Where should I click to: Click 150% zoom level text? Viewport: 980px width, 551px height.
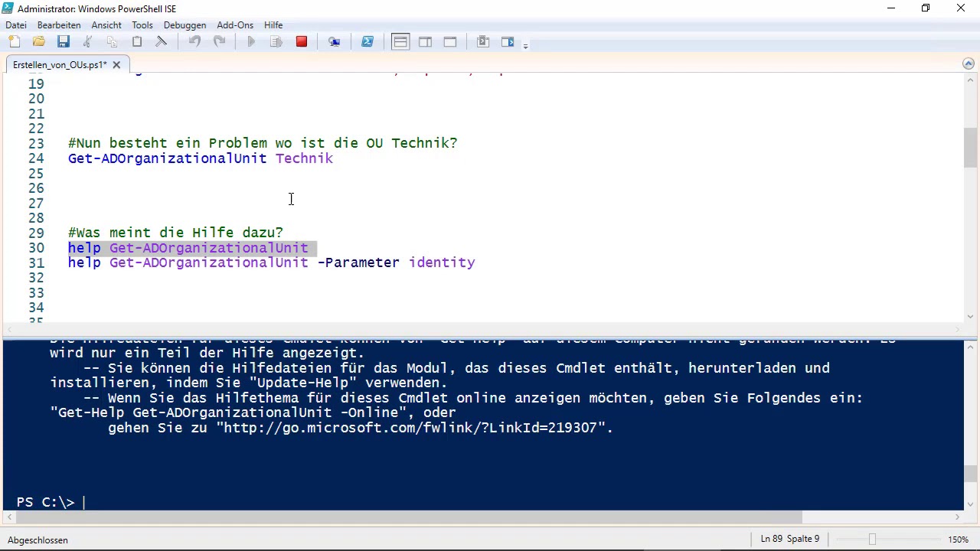coord(958,540)
